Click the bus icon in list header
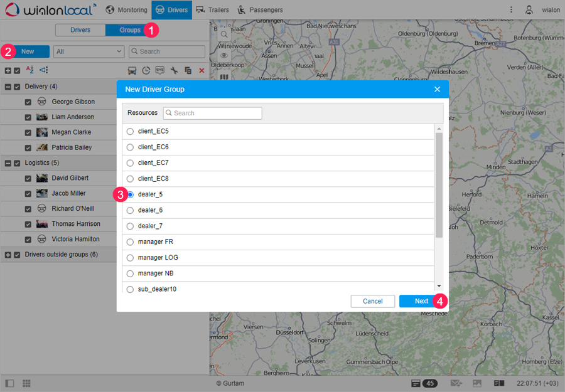Image resolution: width=565 pixels, height=392 pixels. (x=132, y=71)
